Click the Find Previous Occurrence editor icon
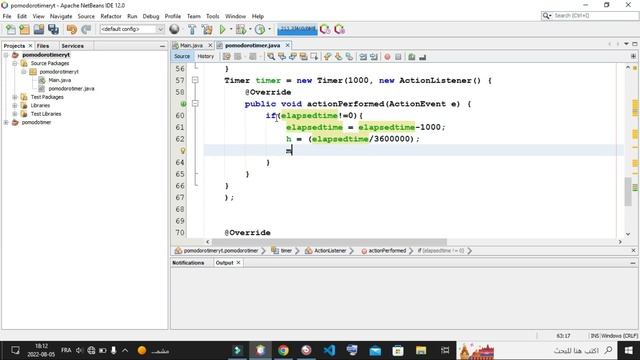 [x=282, y=57]
